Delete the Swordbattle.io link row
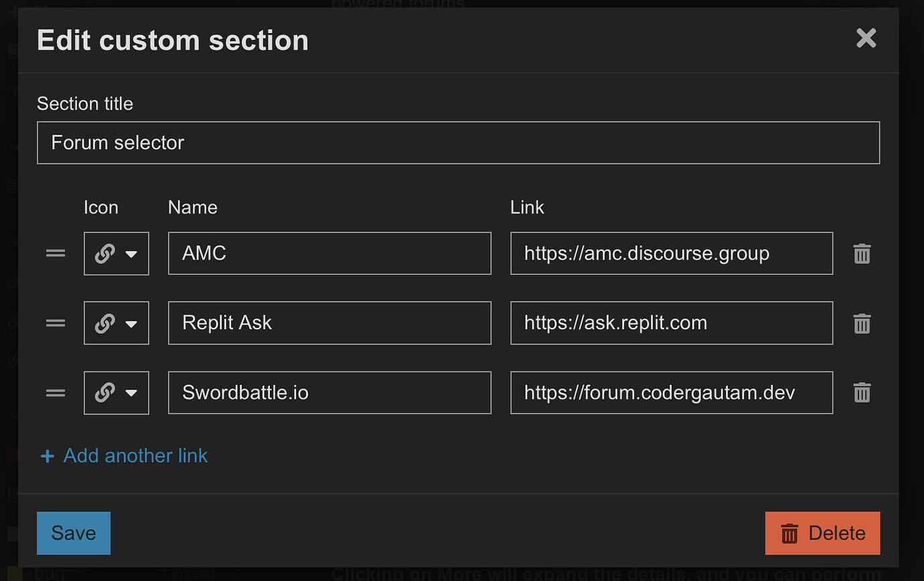This screenshot has width=924, height=581. click(862, 392)
